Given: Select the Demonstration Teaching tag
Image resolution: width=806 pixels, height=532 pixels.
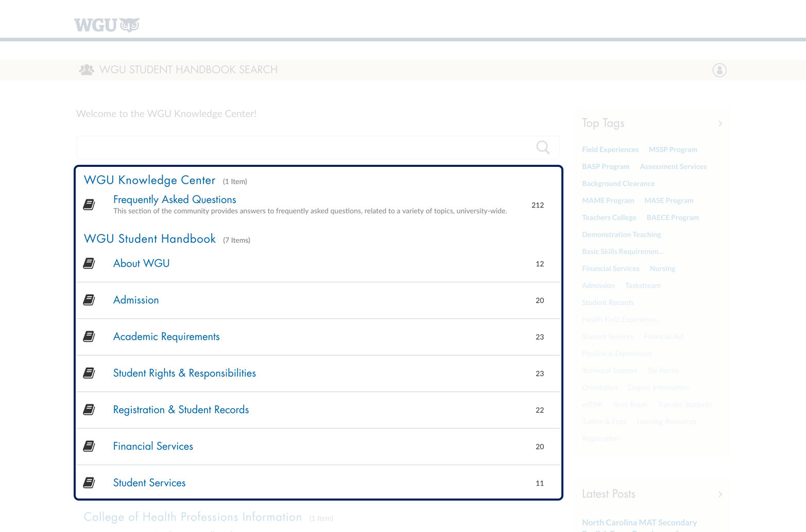Looking at the screenshot, I should pyautogui.click(x=622, y=234).
